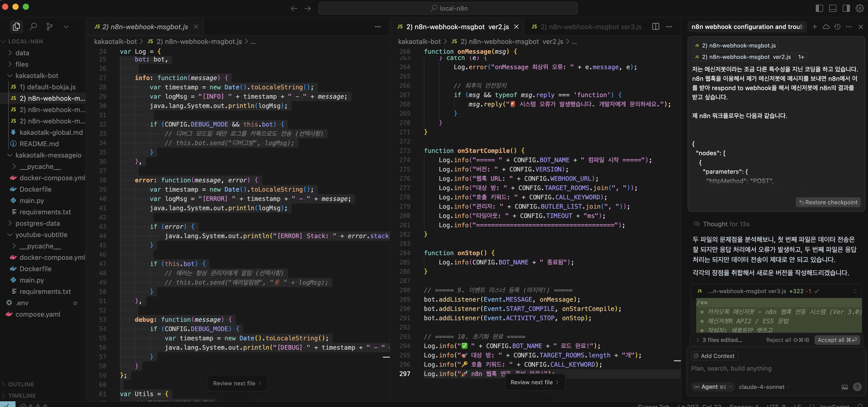Expand the Thought for 13s section
This screenshot has width=868, height=407.
point(722,224)
